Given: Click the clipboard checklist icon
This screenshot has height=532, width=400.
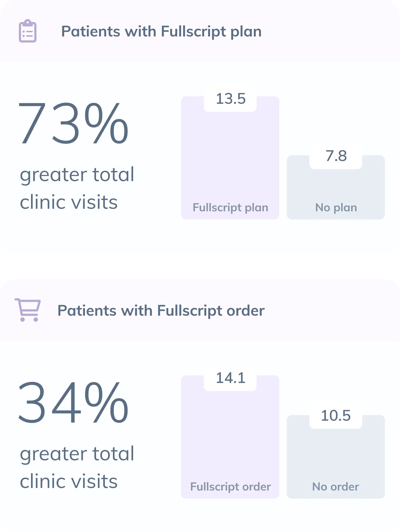Looking at the screenshot, I should point(28,31).
